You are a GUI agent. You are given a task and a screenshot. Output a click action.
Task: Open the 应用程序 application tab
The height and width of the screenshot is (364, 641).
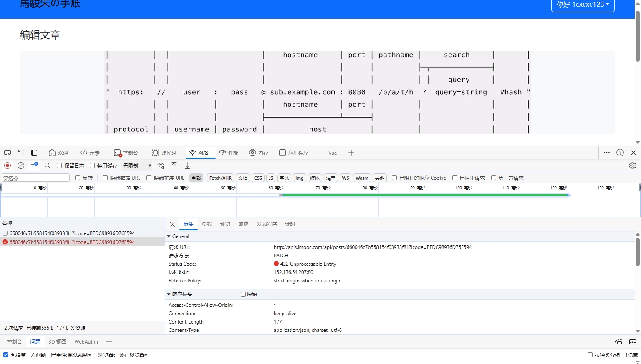click(294, 153)
